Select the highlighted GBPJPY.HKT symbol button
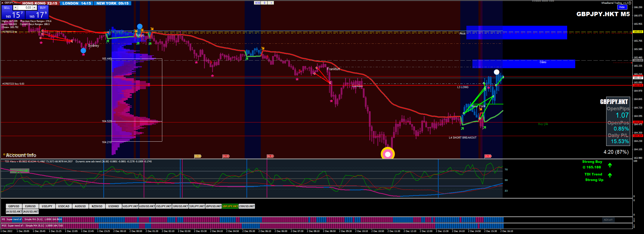 click(x=230, y=206)
